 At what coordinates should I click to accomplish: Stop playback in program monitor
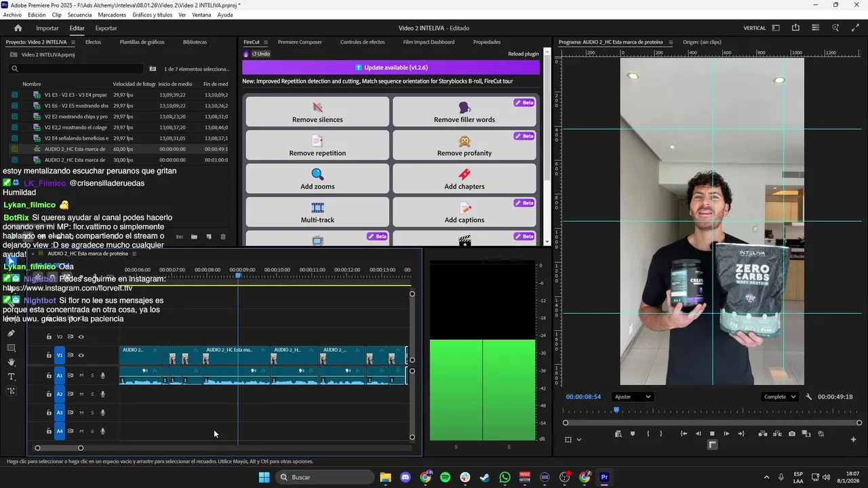tap(712, 434)
